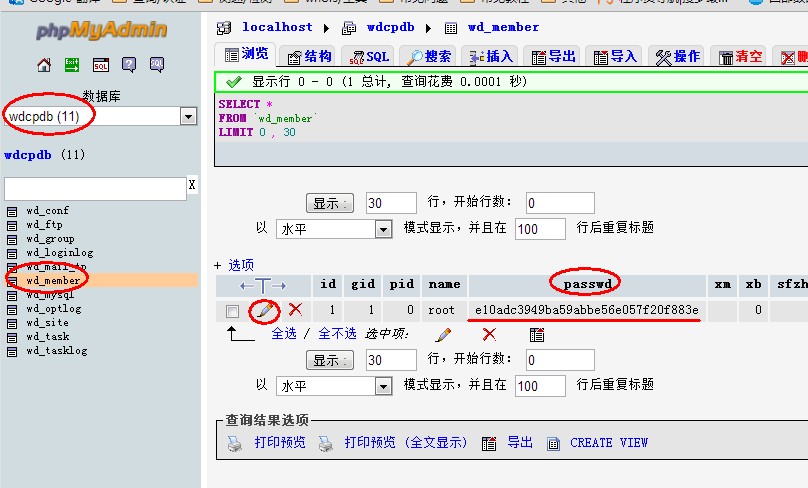The width and height of the screenshot is (808, 488).
Task: Click 全选 to select all rows
Action: (284, 334)
